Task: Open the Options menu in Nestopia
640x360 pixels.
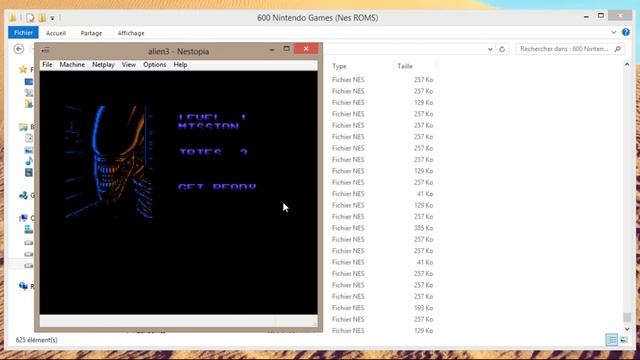Action: point(154,65)
